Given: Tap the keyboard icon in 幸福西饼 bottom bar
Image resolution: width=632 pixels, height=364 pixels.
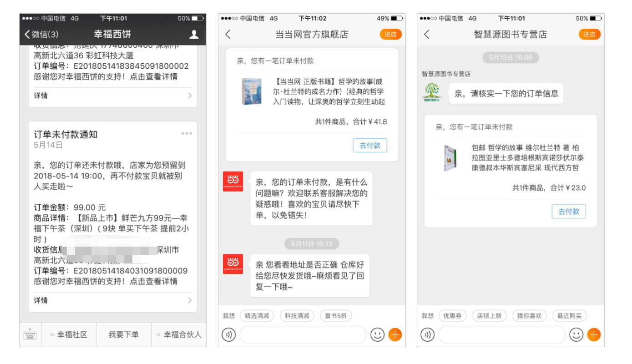Looking at the screenshot, I should tap(29, 334).
